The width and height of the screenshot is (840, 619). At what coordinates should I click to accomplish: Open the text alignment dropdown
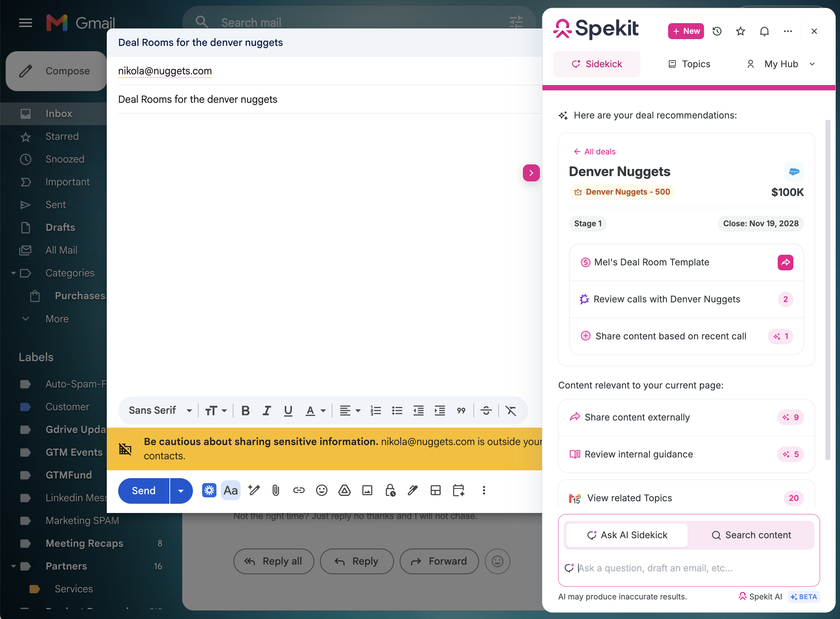click(350, 411)
